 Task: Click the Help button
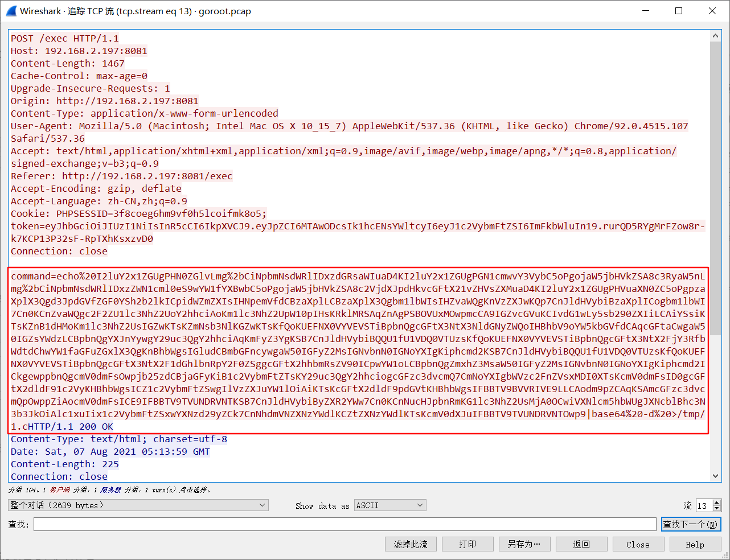pyautogui.click(x=695, y=545)
